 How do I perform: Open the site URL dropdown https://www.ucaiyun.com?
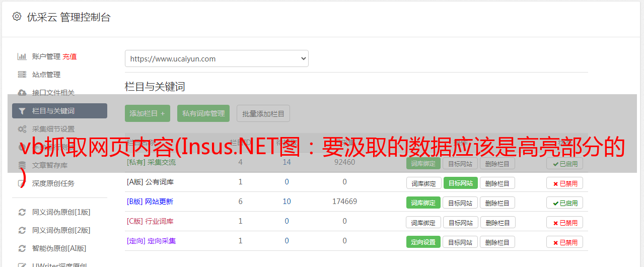click(x=217, y=58)
